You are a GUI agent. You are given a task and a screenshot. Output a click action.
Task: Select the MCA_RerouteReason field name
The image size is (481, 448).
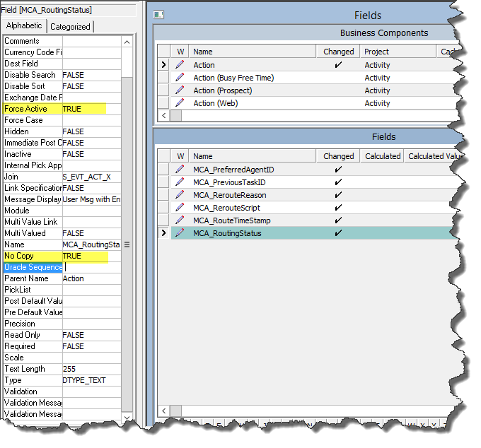point(229,195)
